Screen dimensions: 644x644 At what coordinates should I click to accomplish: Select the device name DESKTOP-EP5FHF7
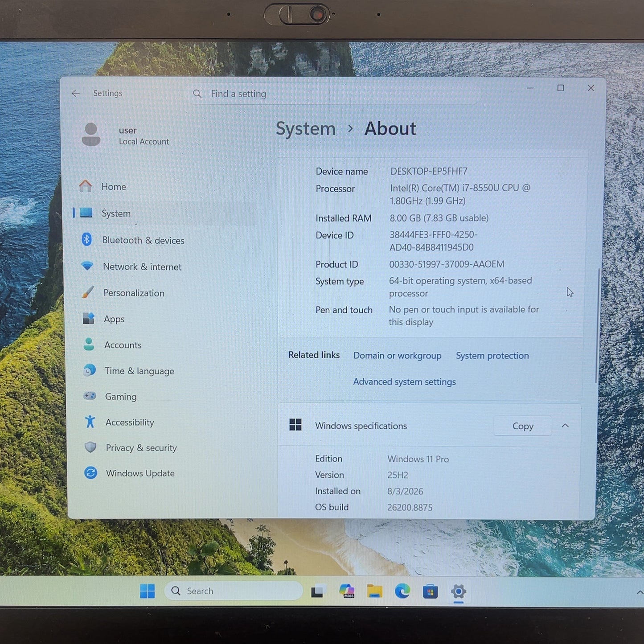pyautogui.click(x=429, y=171)
